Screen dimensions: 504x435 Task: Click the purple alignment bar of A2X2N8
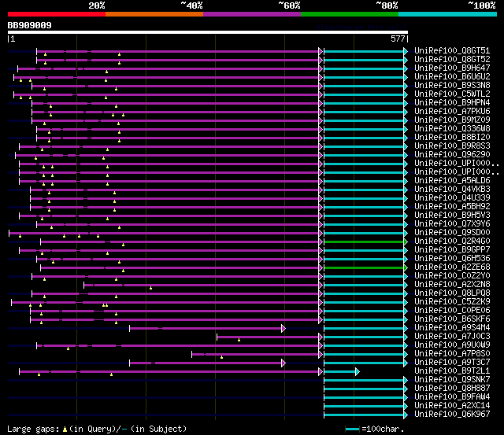click(x=202, y=285)
